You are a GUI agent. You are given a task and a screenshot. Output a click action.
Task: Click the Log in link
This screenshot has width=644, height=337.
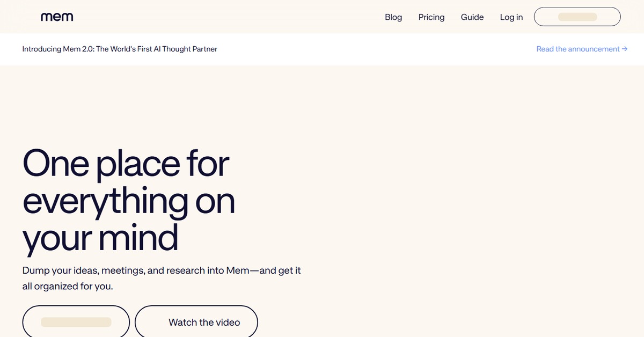click(511, 17)
